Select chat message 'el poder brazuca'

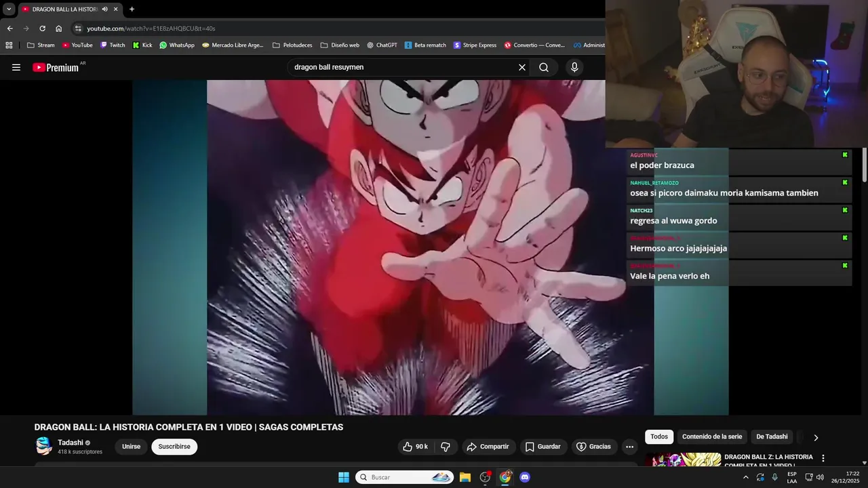click(x=662, y=165)
